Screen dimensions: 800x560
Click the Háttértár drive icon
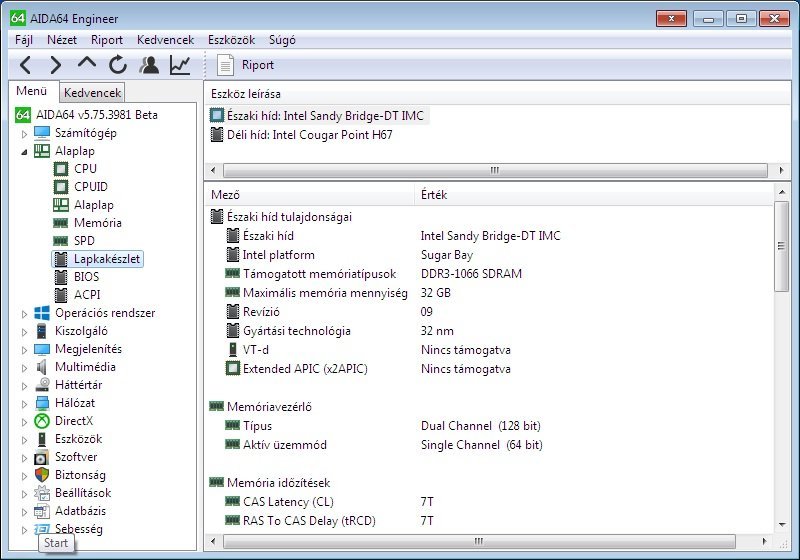pos(42,385)
